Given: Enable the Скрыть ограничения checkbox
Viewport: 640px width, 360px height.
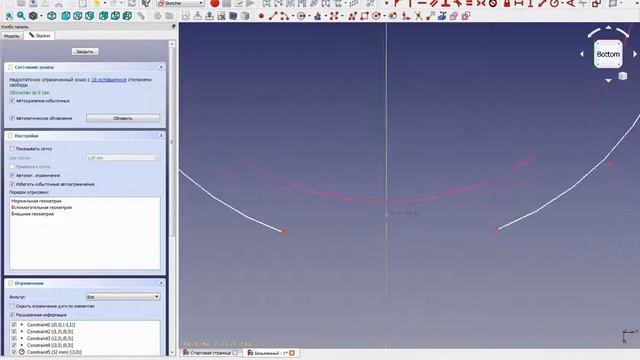Looking at the screenshot, I should pyautogui.click(x=12, y=306).
